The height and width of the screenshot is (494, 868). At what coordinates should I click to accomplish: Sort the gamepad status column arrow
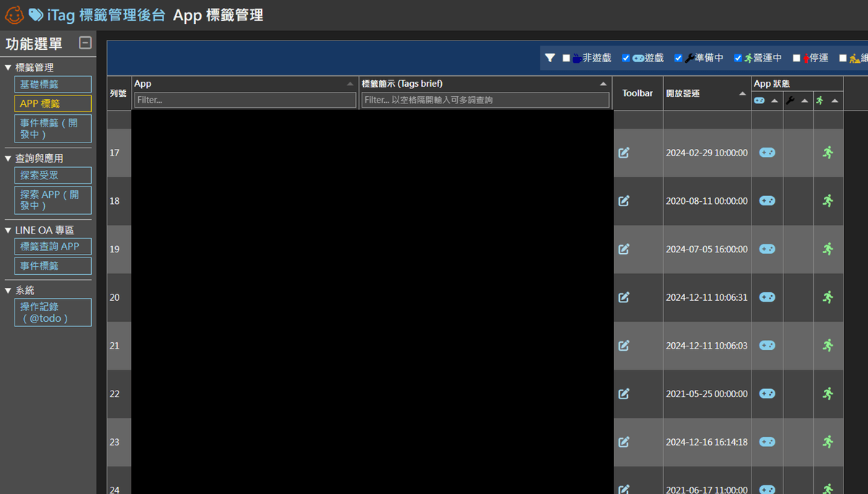(x=775, y=101)
